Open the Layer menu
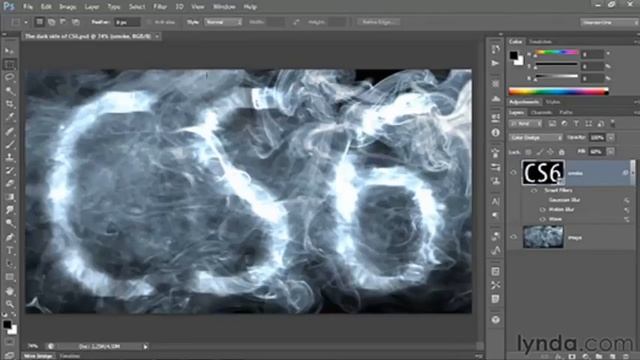This screenshot has width=640, height=360. pos(92,7)
